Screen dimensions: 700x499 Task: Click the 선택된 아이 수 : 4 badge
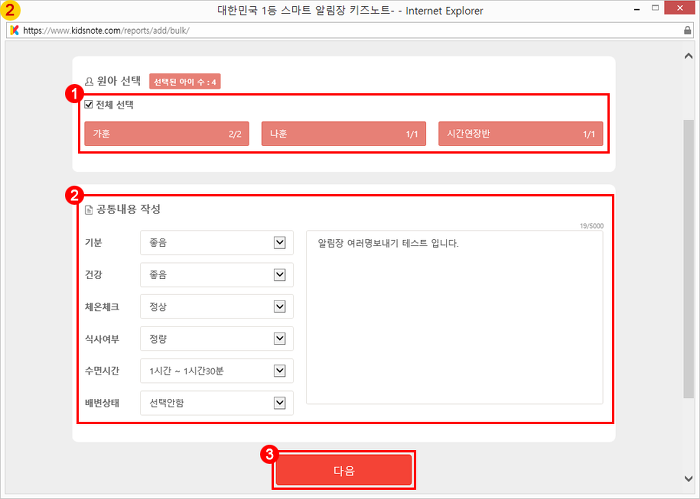point(185,82)
